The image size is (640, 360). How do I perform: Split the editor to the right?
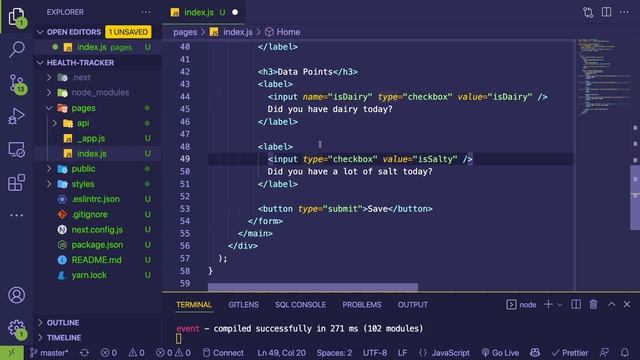pos(607,12)
